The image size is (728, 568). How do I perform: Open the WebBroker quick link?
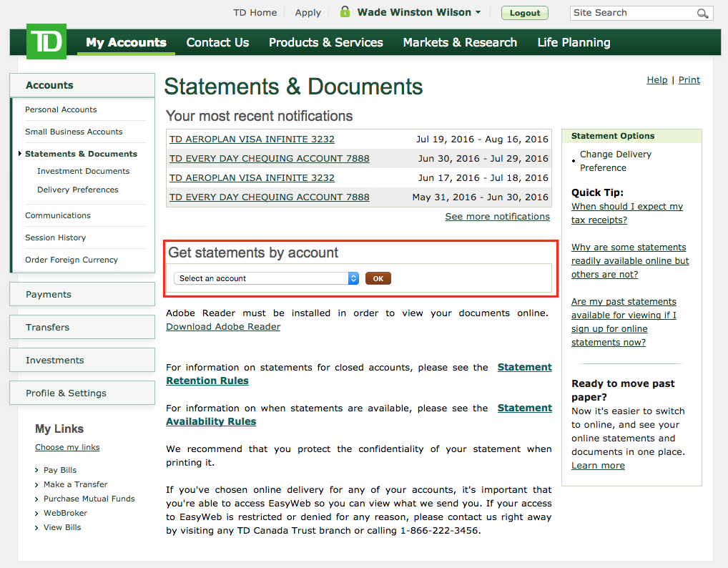(66, 513)
